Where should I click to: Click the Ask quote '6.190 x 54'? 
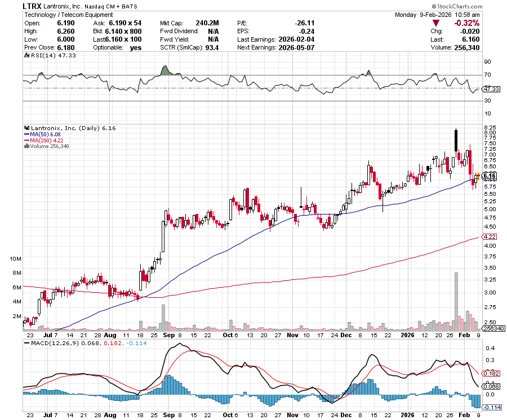point(125,23)
